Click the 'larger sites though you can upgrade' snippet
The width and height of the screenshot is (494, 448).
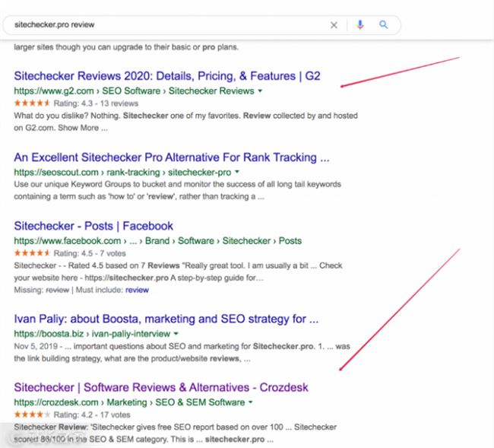126,47
